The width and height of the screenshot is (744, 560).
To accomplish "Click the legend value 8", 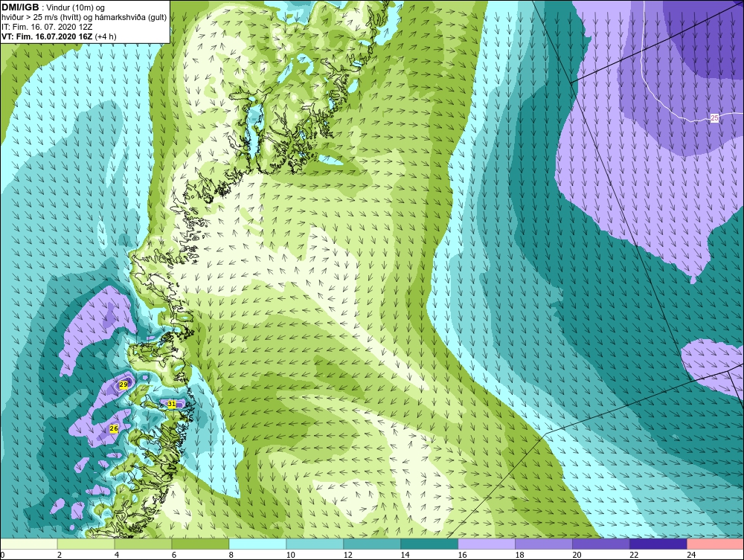I will 231,555.
